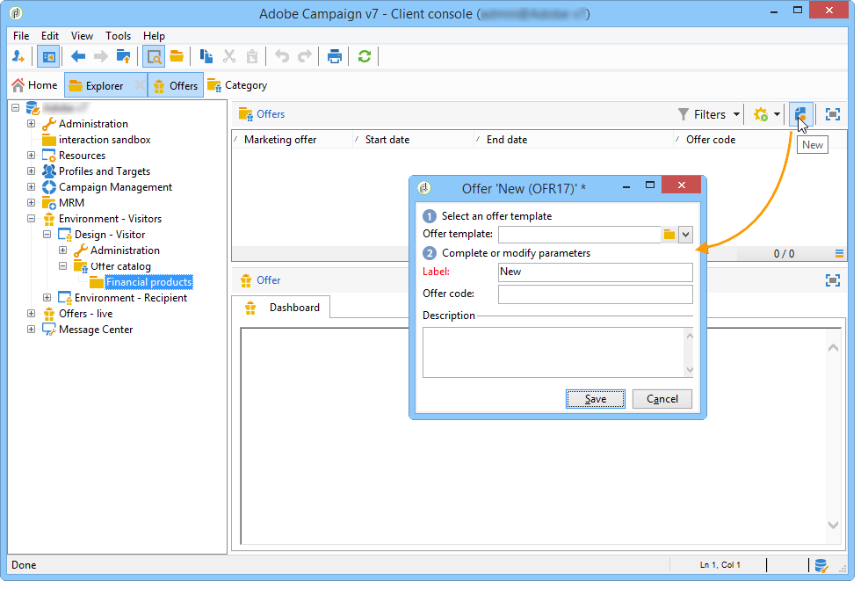The width and height of the screenshot is (868, 595).
Task: Click the database icon in status bar
Action: tap(821, 565)
